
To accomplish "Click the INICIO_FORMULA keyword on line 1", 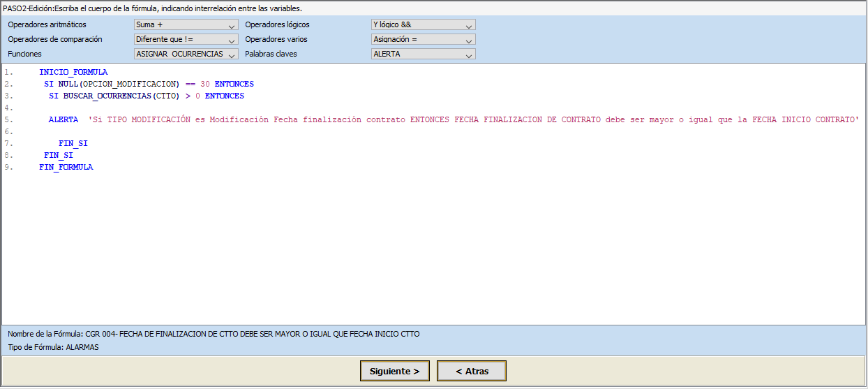I will [x=73, y=72].
